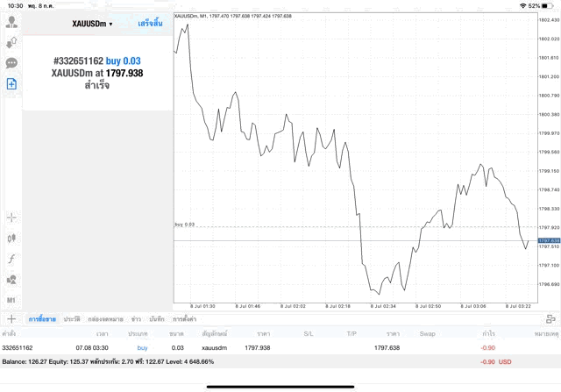This screenshot has width=561, height=392.
Task: Switch to the ประวัติ history tab
Action: tap(72, 319)
